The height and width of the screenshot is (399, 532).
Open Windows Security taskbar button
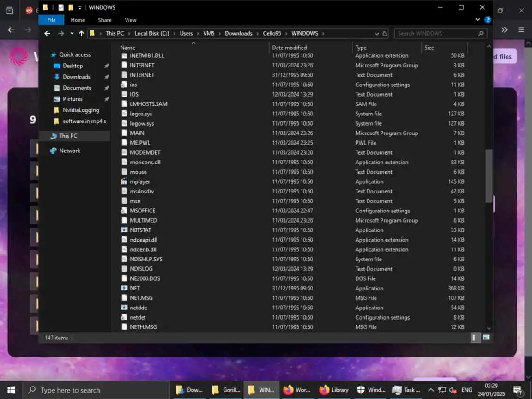click(370, 390)
